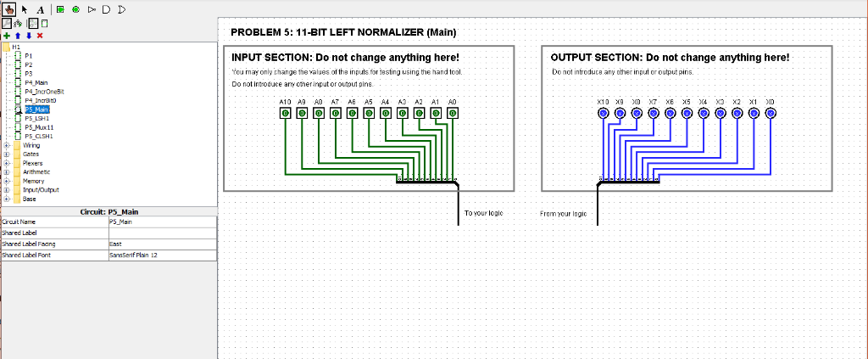Viewport: 868px width, 359px height.
Task: Move circuit down with blue down arrow
Action: (29, 36)
